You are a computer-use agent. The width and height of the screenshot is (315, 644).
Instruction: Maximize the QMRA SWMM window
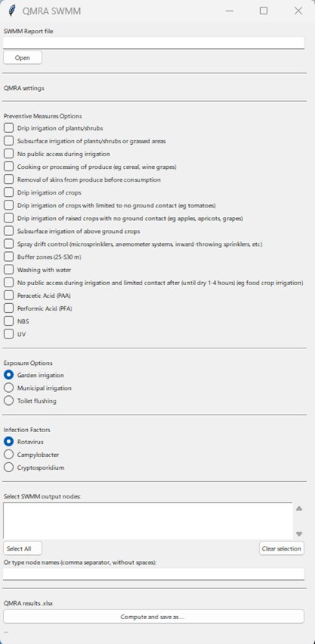(264, 11)
